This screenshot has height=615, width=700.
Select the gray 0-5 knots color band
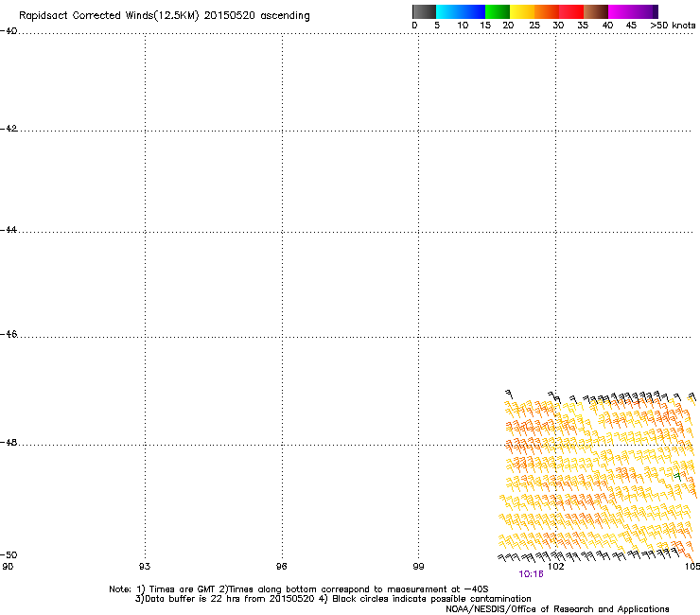[x=424, y=11]
